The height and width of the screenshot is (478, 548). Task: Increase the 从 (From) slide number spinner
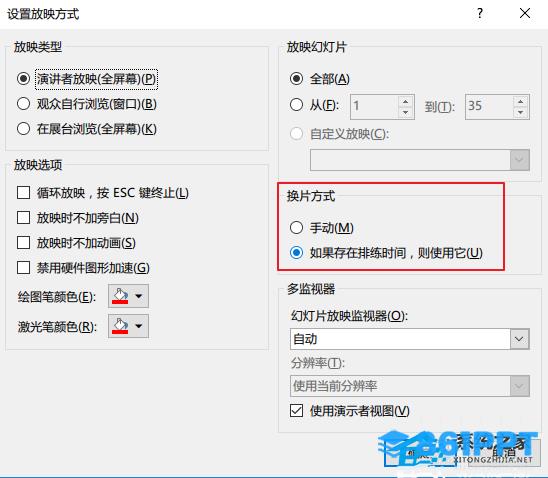(x=405, y=102)
